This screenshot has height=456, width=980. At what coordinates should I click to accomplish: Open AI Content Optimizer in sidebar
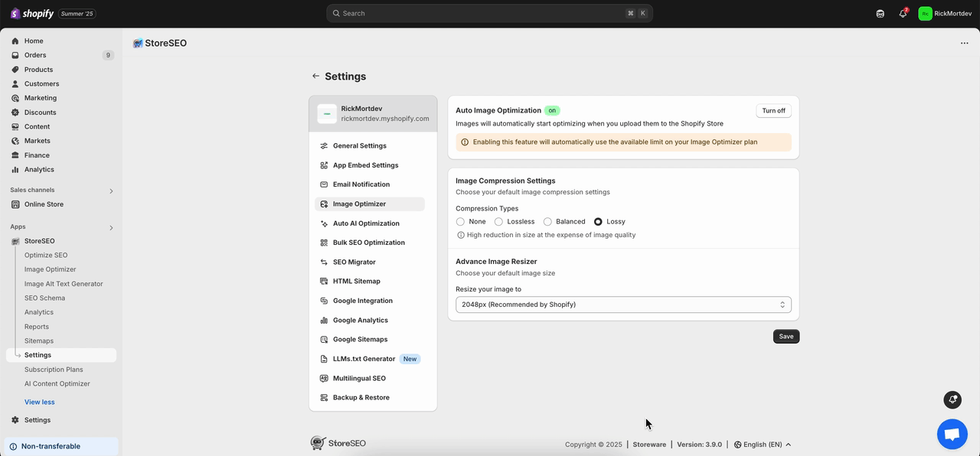tap(57, 384)
